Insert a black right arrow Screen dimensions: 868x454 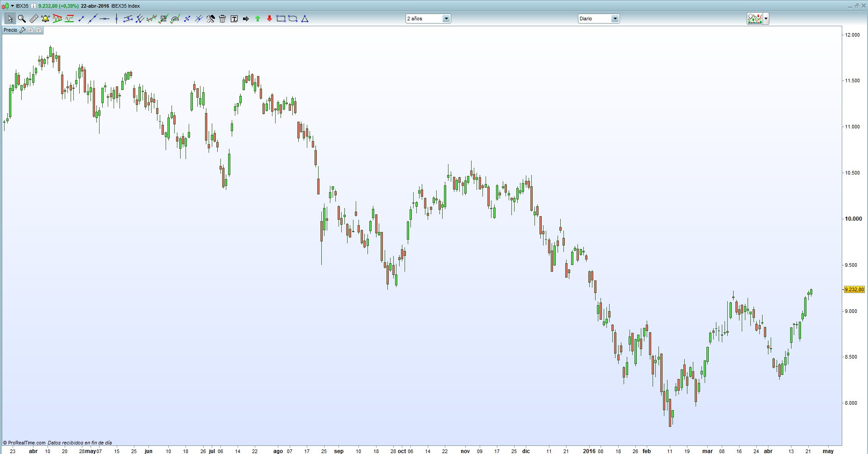click(x=246, y=19)
